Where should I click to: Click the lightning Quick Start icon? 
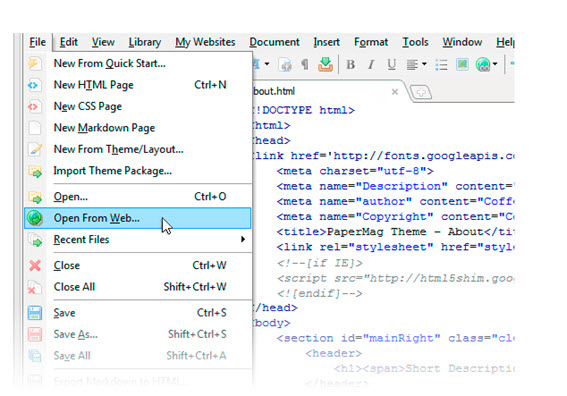[x=34, y=64]
